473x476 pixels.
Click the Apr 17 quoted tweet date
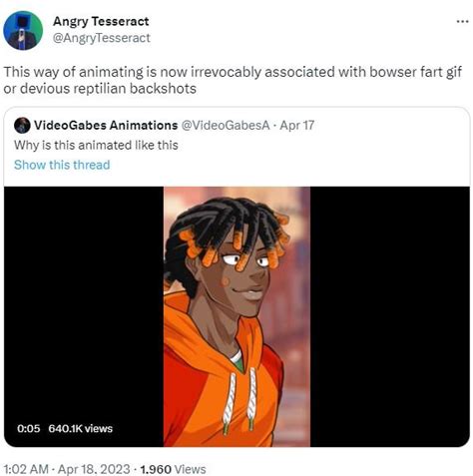point(297,126)
